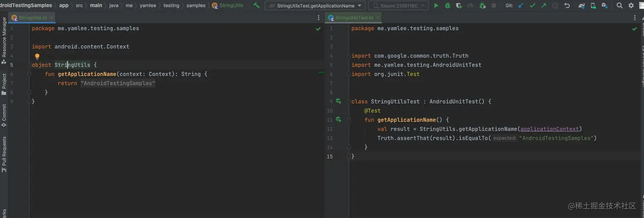Open Search Everywhere magnifier icon
Viewport: 644px width, 218px height.
619,6
